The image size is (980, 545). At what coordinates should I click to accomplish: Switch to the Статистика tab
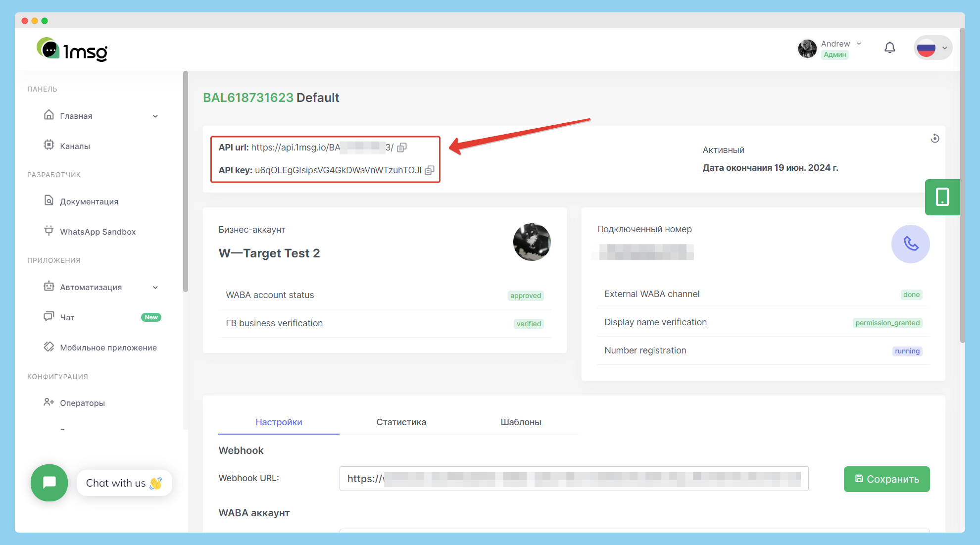click(401, 422)
